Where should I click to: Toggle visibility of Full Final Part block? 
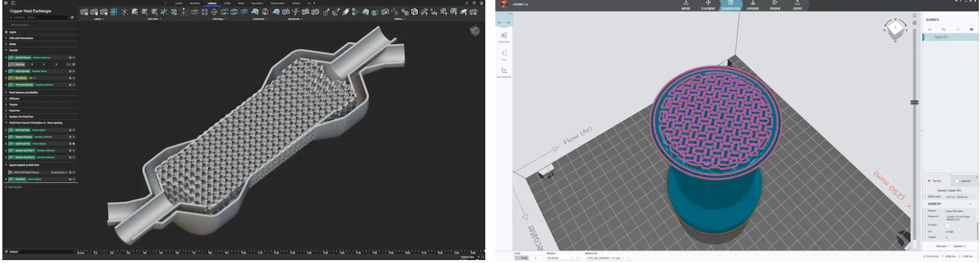74,130
